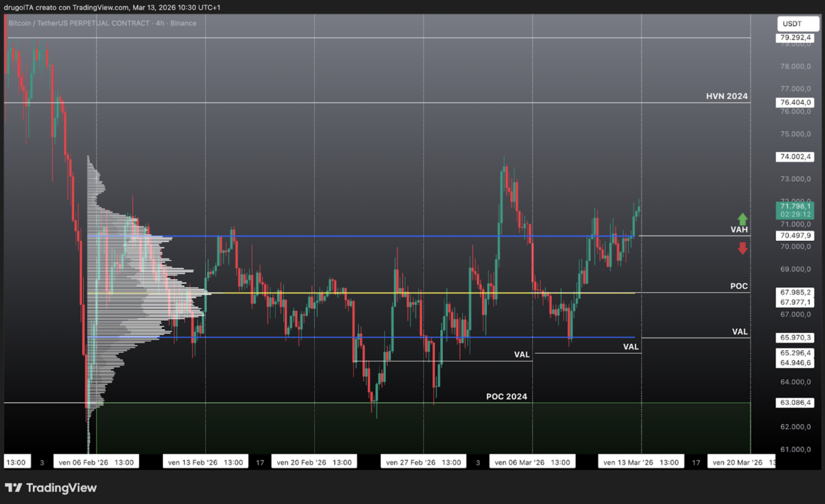Screen dimensions: 825x504
Task: Click the green up arrow near VAH
Action: (x=742, y=219)
